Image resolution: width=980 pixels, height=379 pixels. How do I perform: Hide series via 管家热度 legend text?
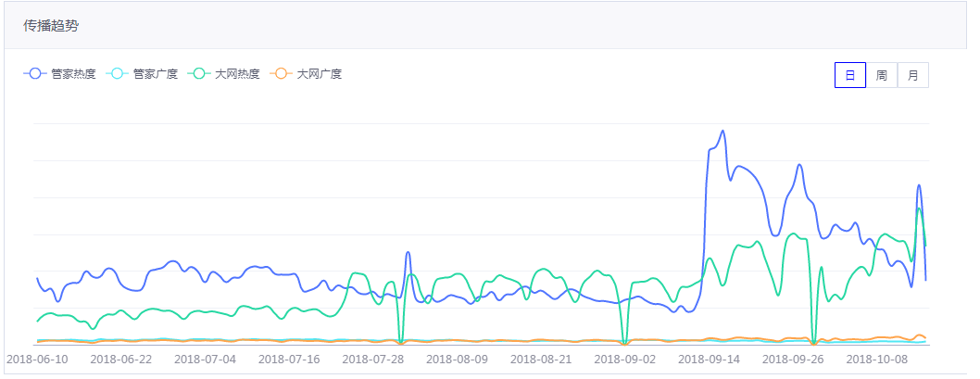(x=74, y=74)
